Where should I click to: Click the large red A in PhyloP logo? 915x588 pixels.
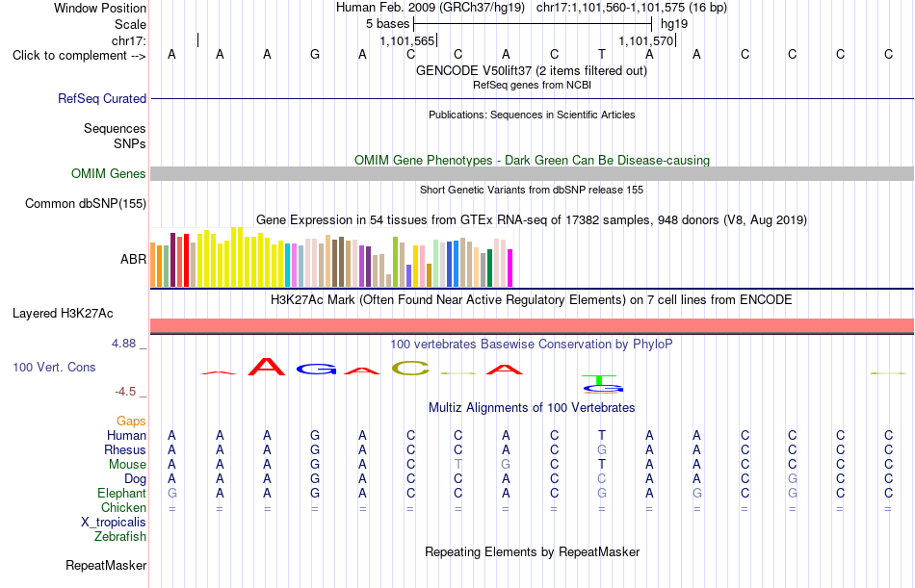pos(267,367)
